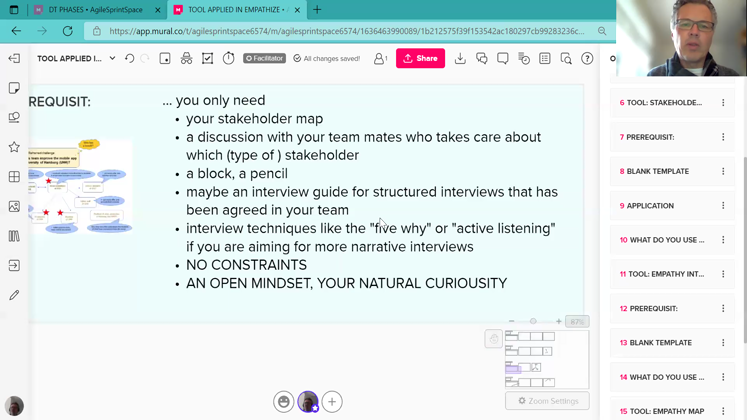Viewport: 747px width, 420px height.
Task: Switch to DT PHASES browser tab
Action: point(98,10)
